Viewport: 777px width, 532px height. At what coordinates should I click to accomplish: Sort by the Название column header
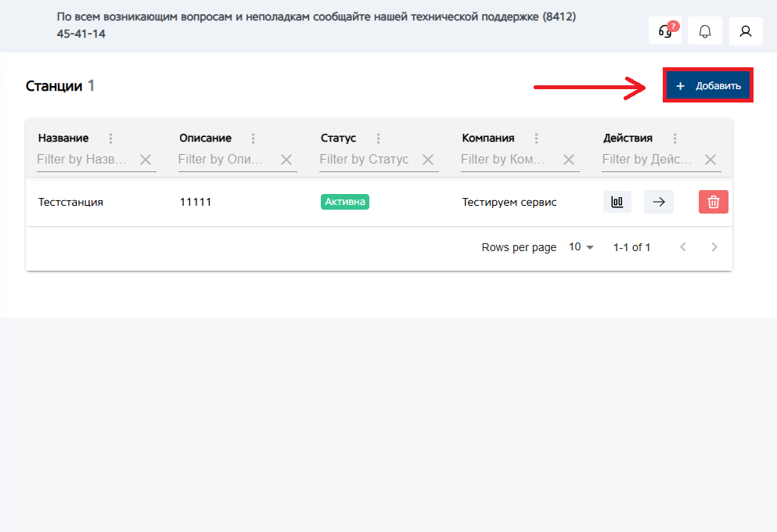[x=63, y=138]
